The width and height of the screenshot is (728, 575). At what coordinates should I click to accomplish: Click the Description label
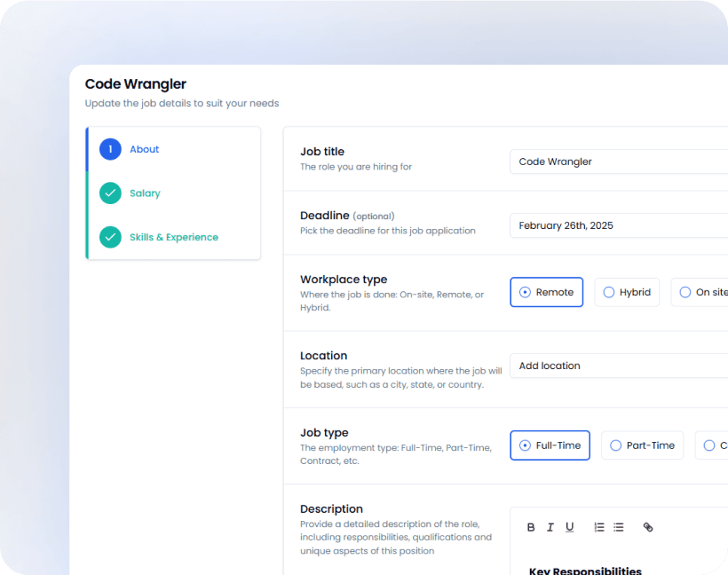(x=331, y=509)
